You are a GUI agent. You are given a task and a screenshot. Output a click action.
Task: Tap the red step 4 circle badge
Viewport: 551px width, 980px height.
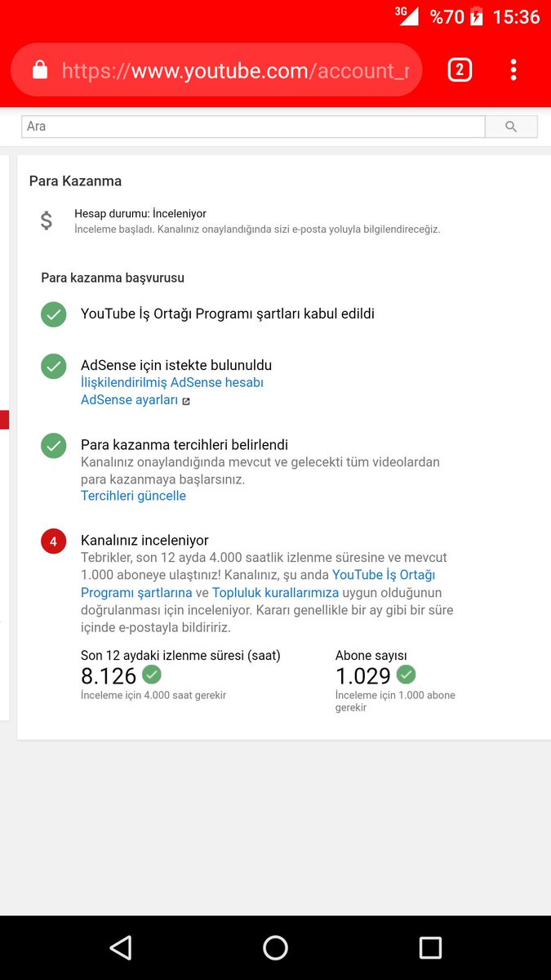click(54, 541)
